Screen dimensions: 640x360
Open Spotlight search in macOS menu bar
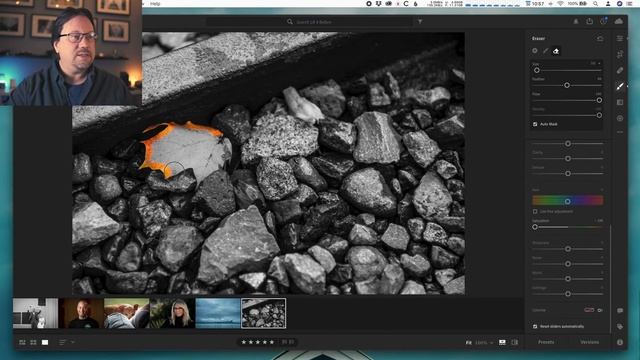click(596, 4)
